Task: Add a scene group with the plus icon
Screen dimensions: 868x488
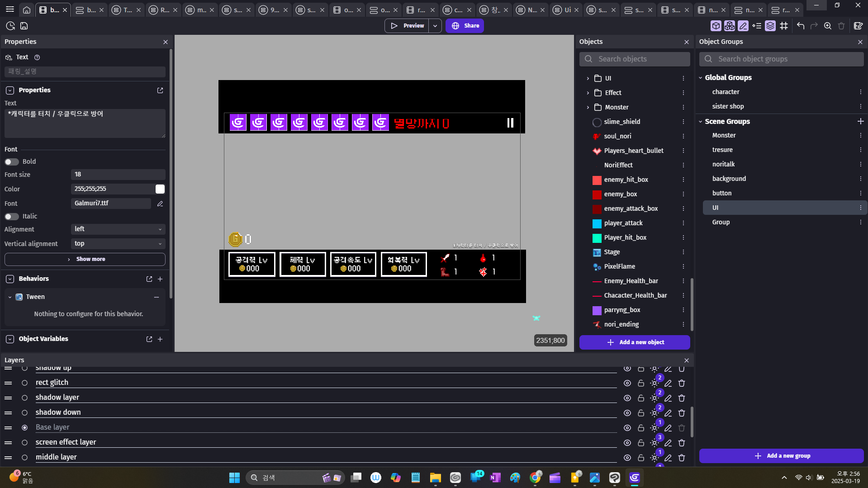Action: (x=860, y=121)
